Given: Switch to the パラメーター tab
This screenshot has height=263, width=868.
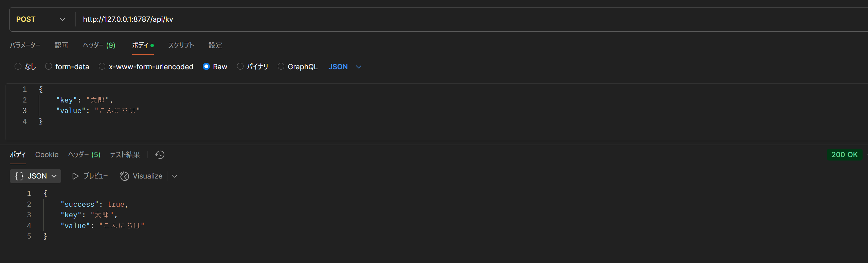Looking at the screenshot, I should point(25,45).
